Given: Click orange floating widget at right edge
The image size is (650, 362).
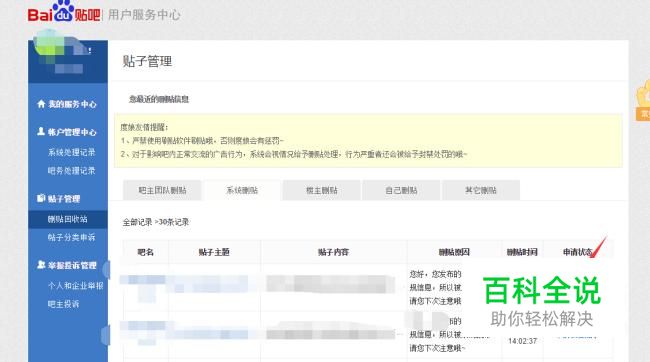Looking at the screenshot, I should [x=643, y=101].
